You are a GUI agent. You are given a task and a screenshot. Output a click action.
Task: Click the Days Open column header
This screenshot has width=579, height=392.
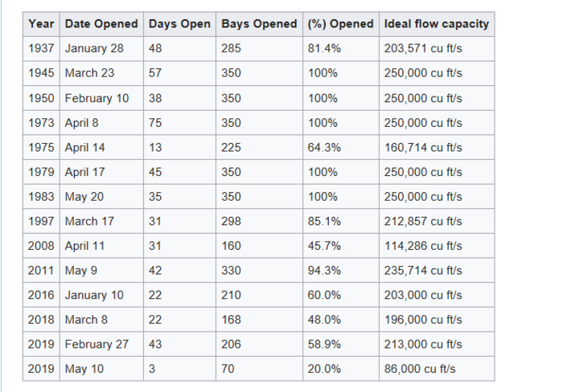(180, 24)
